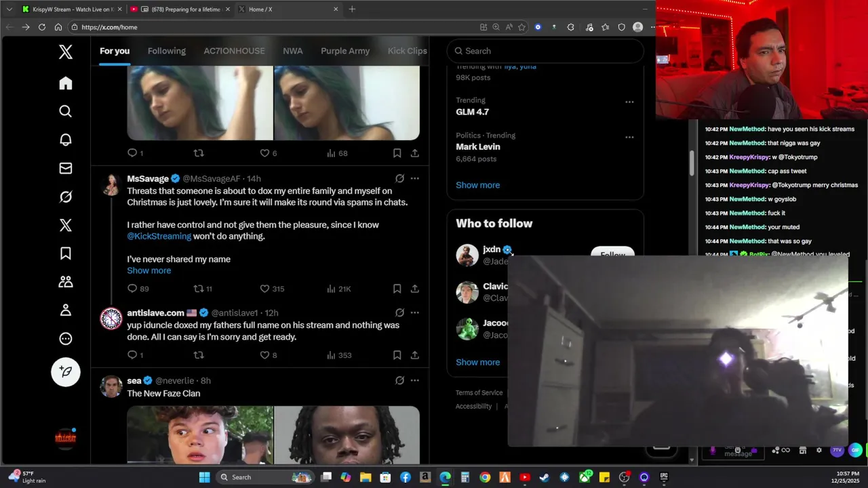This screenshot has width=868, height=488.
Task: Open Grok icon in X sidebar
Action: tap(66, 197)
